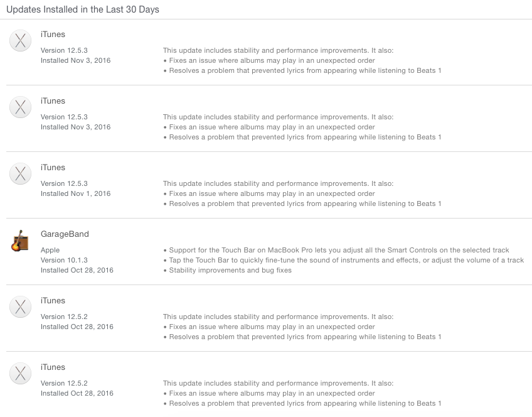Click the "Tap the Touch Bar" release note line
The width and height of the screenshot is (532, 417).
344,260
